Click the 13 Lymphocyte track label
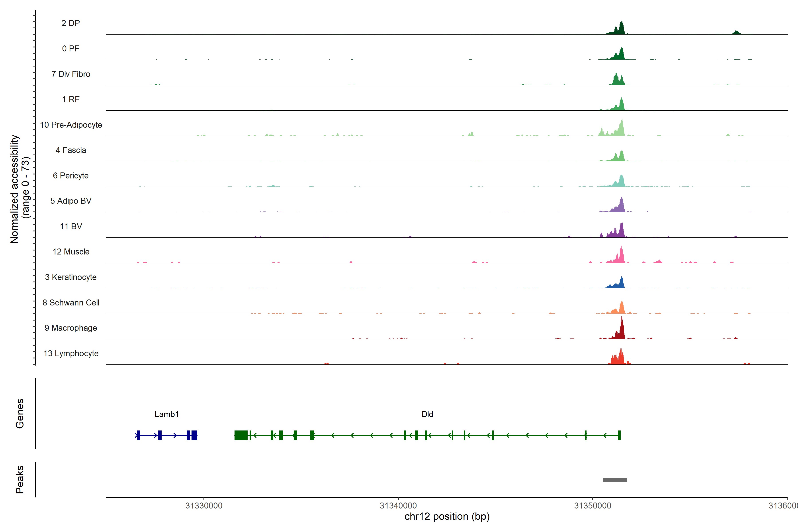 [71, 353]
